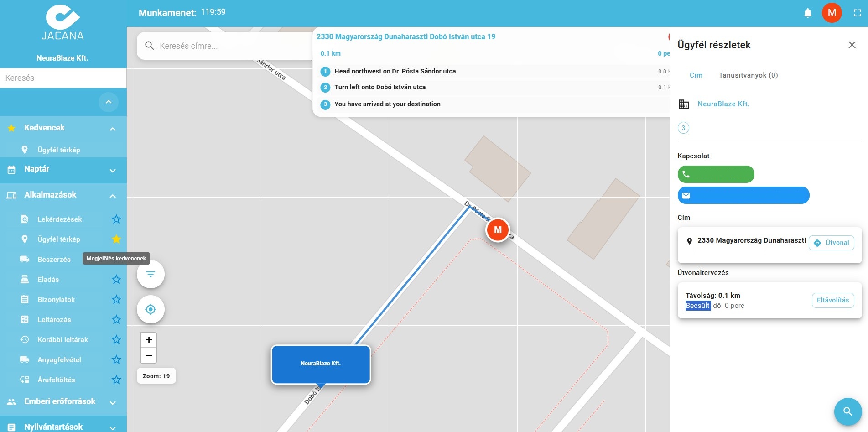
Task: Switch to the Tanúsítványok (0) tab
Action: 748,75
